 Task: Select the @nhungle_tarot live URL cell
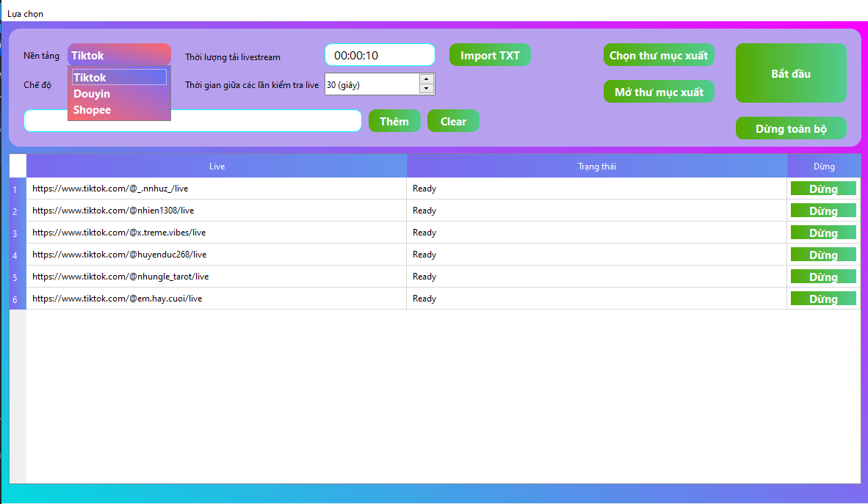pyautogui.click(x=216, y=277)
